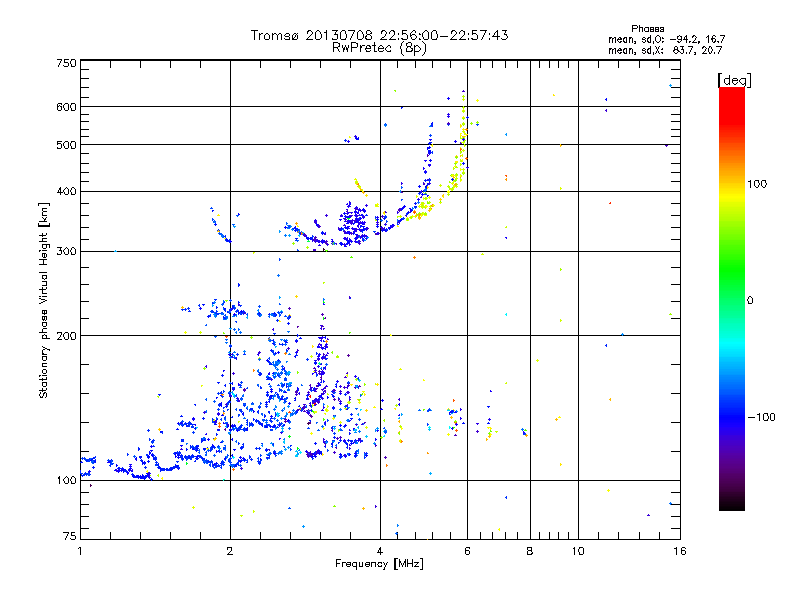Select the 'Phases' statistics heading

[647, 29]
